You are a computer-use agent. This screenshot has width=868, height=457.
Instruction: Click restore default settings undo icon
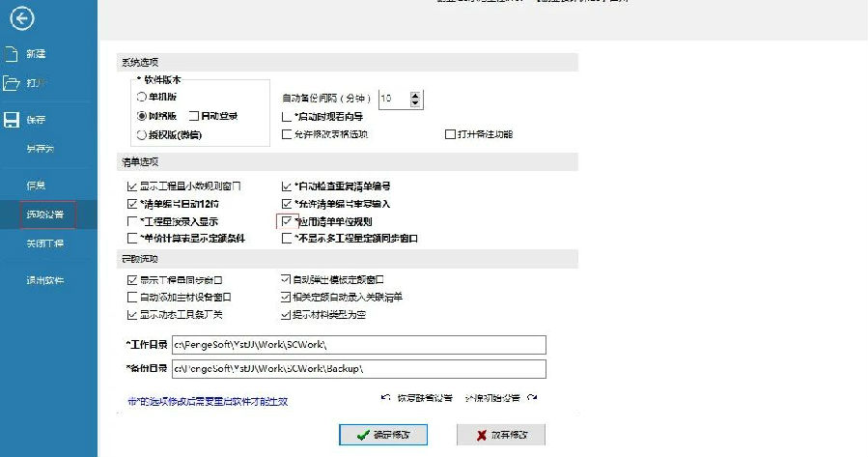tap(387, 398)
